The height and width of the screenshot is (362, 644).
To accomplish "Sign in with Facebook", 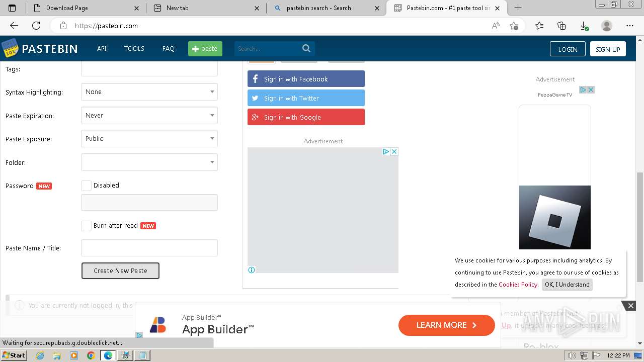I will (306, 79).
